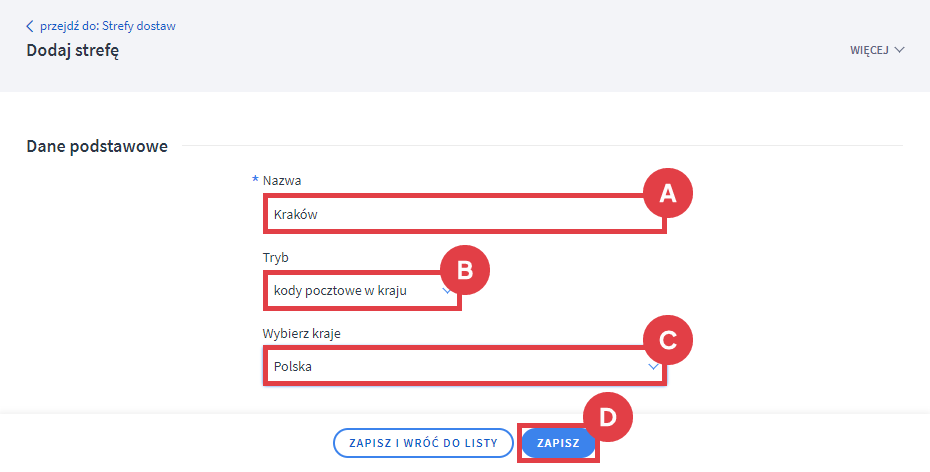
Task: Expand the Wybierz kraje dropdown with Polska
Action: point(450,367)
